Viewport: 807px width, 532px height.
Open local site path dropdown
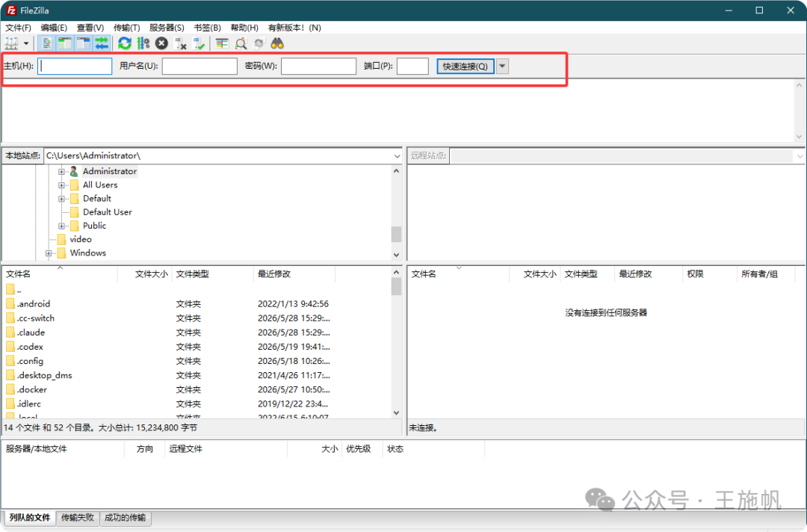397,156
